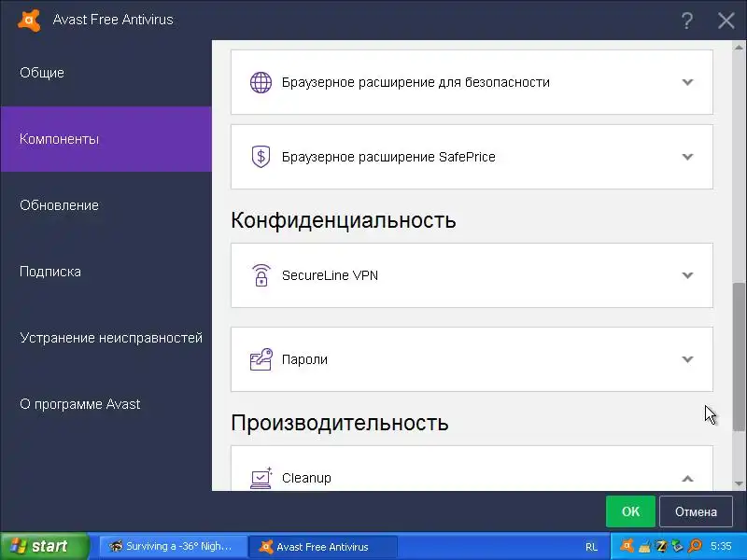Switch to Surviving a -36° Night taskbar window

pos(173,546)
